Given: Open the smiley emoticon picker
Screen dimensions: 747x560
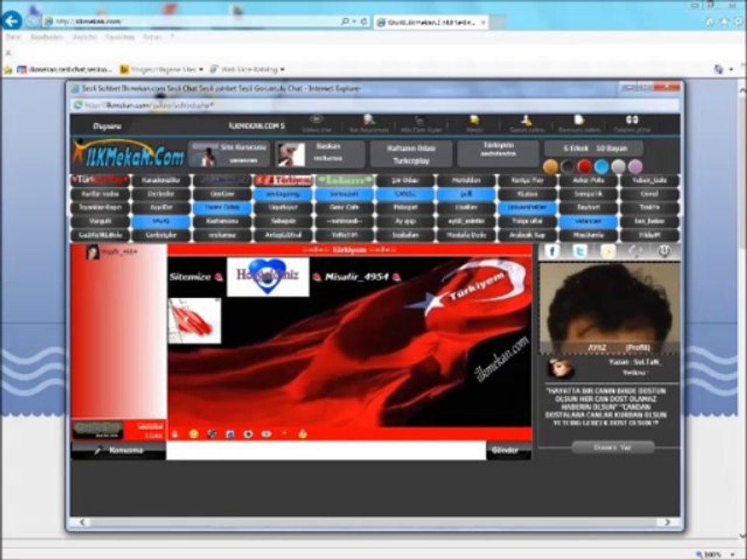Looking at the screenshot, I should 194,434.
